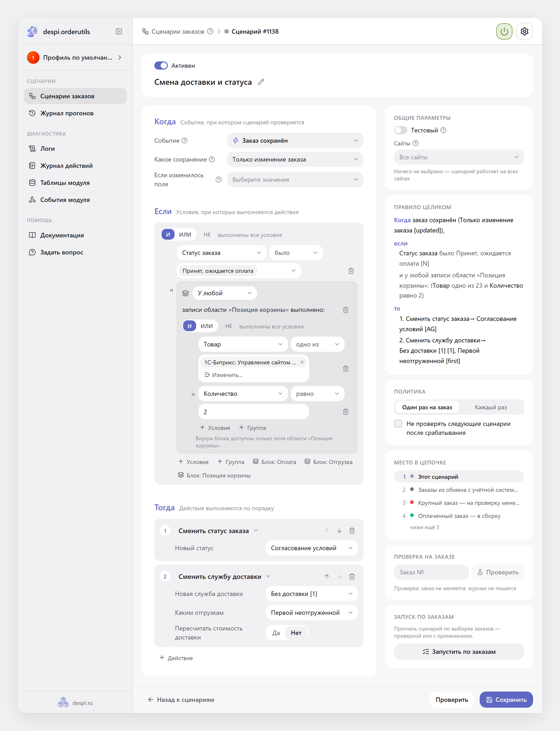The image size is (560, 731).
Task: Toggle the Активен switch
Action: [x=161, y=65]
